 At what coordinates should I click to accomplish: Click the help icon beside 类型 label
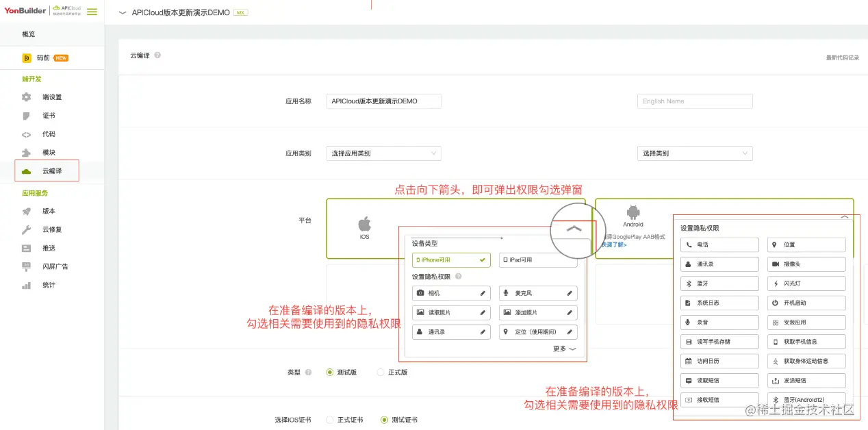click(308, 372)
